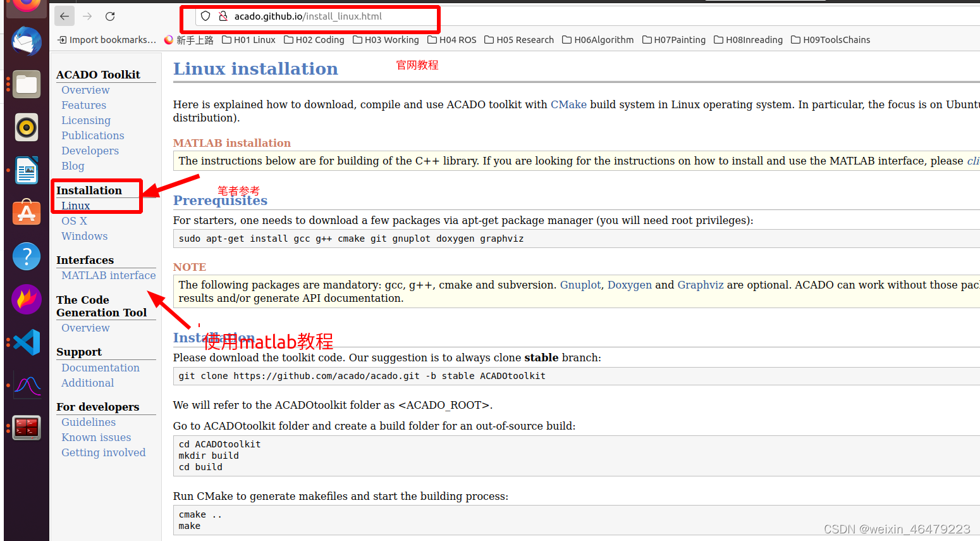Open Documentation under Support
The width and height of the screenshot is (980, 541).
(x=100, y=368)
